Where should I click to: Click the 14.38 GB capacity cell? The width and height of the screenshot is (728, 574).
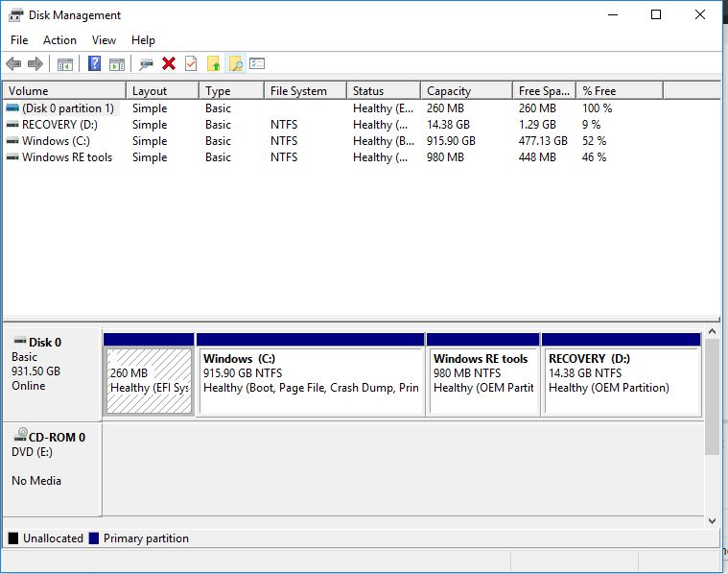448,125
